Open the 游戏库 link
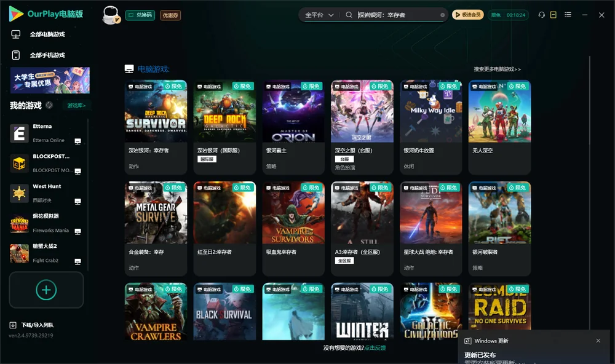The width and height of the screenshot is (615, 364). click(x=76, y=106)
